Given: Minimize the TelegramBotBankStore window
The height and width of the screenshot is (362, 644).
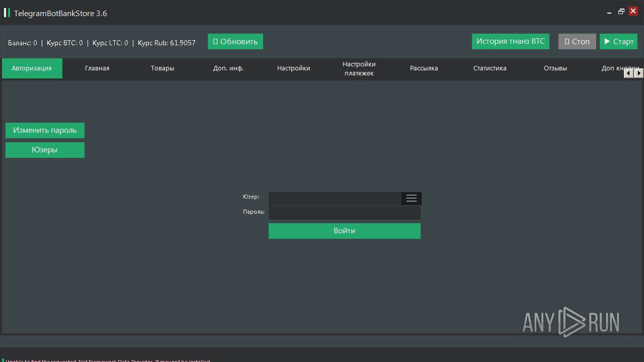Looking at the screenshot, I should [x=610, y=12].
